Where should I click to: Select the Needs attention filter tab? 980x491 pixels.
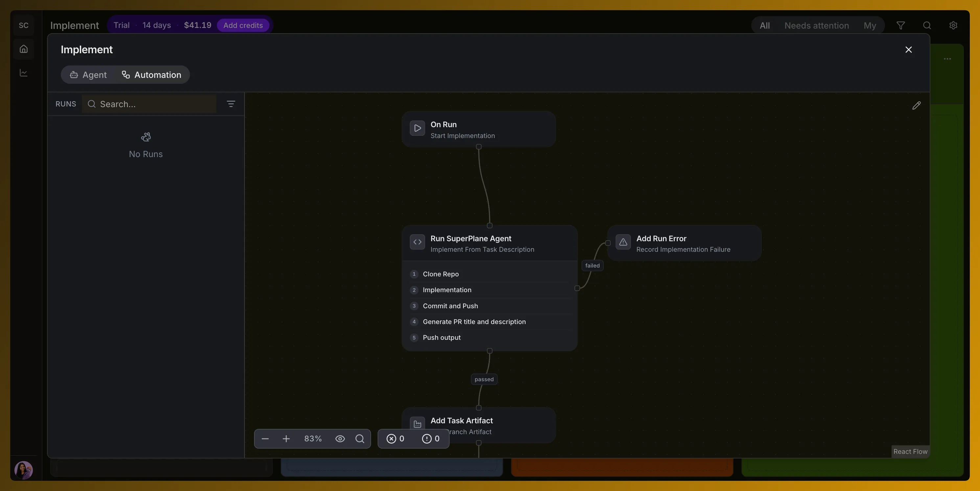[x=816, y=26]
